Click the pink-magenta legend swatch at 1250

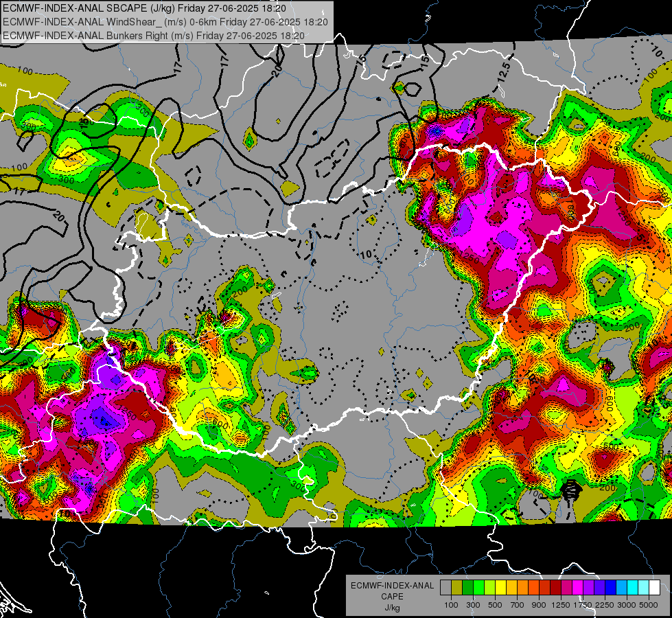566,588
